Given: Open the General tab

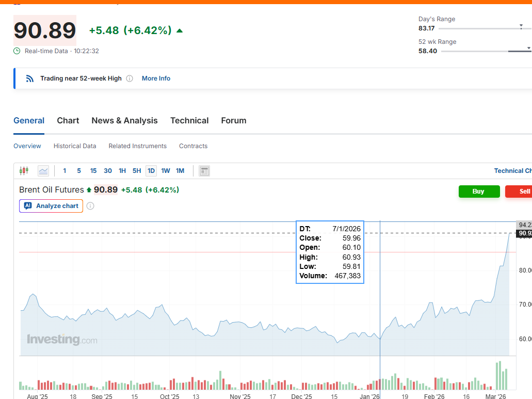Looking at the screenshot, I should click(29, 120).
